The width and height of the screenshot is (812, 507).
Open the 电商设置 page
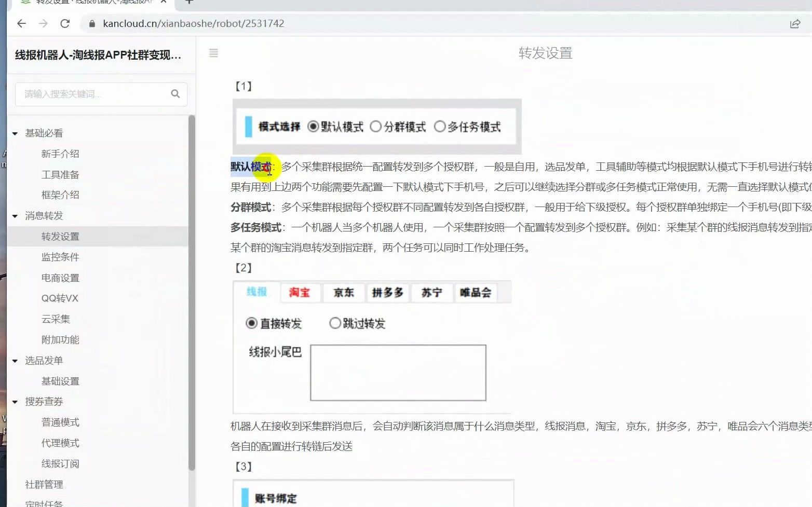60,278
